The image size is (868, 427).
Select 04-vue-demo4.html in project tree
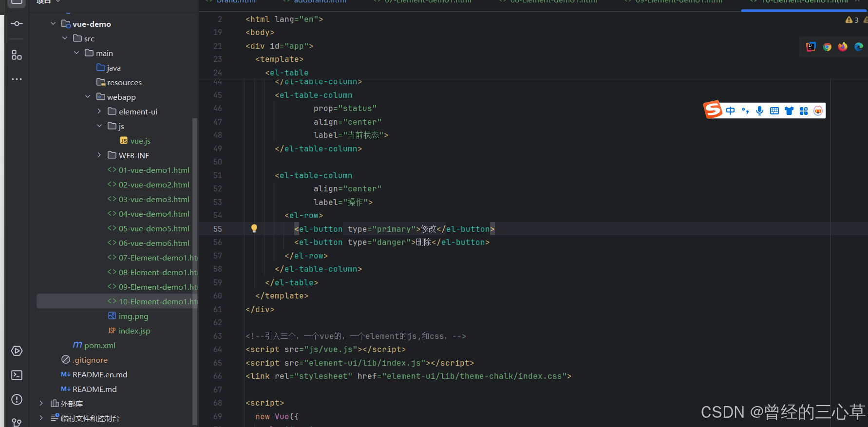coord(149,214)
